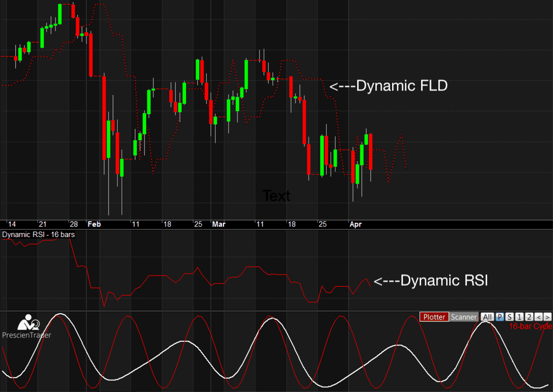Click the Dynamic RSI - 16 bars title
The image size is (553, 392).
(38, 235)
